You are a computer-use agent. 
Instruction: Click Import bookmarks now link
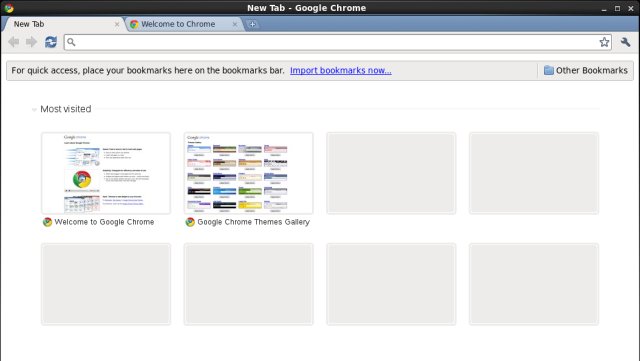tap(341, 70)
